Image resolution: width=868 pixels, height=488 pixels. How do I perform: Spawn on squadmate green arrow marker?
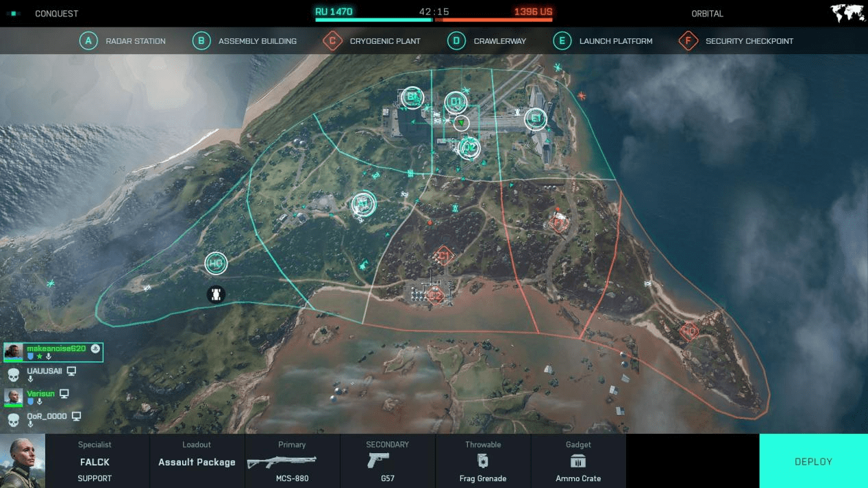(x=462, y=123)
